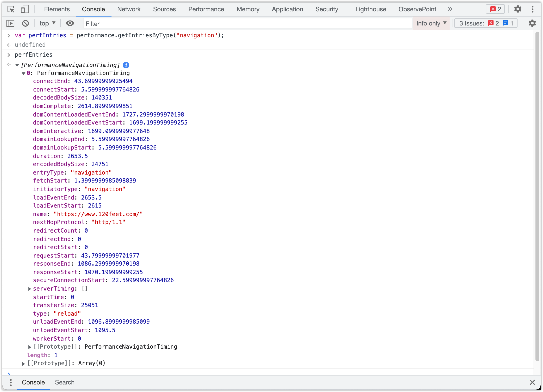Click the encodedBodySize: 24751 row
Screen dimensions: 543x392
point(71,164)
